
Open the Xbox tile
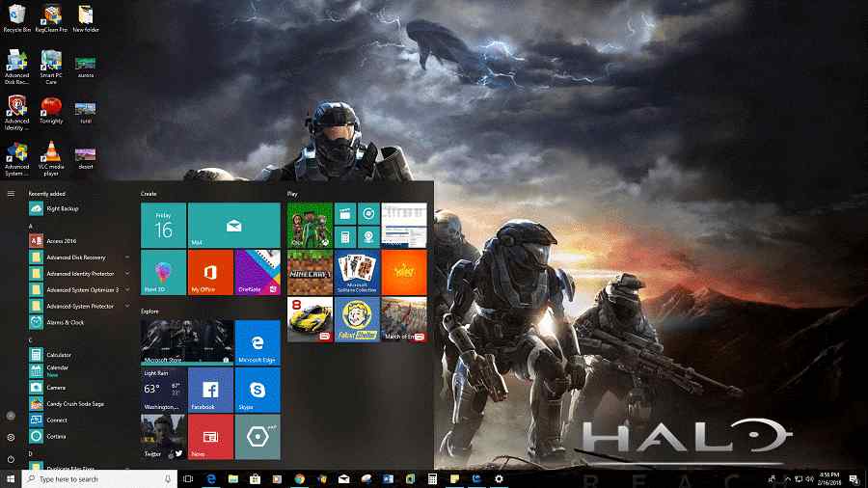pos(310,225)
